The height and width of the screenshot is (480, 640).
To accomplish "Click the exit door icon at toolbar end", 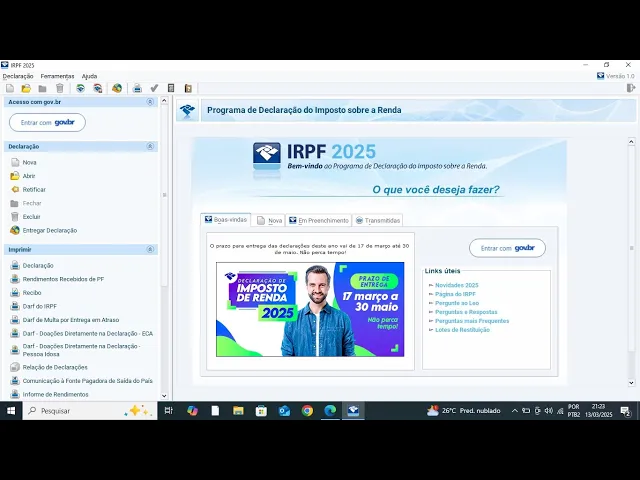I will click(x=631, y=88).
